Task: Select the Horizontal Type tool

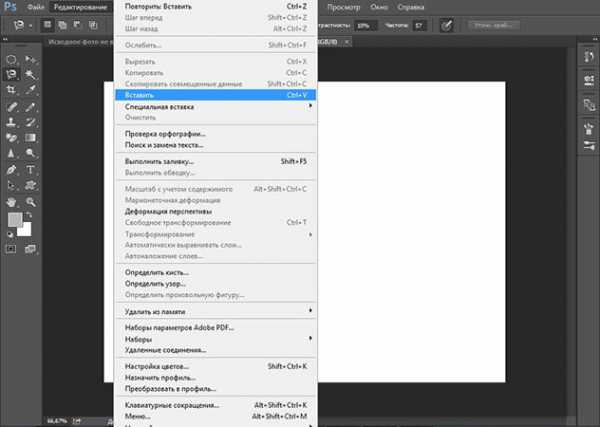Action: point(30,170)
